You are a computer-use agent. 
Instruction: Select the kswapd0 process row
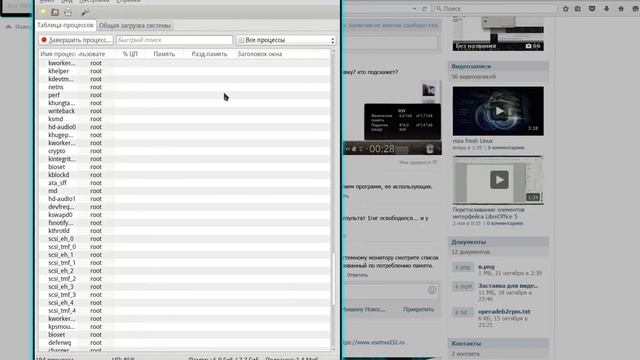click(184, 215)
